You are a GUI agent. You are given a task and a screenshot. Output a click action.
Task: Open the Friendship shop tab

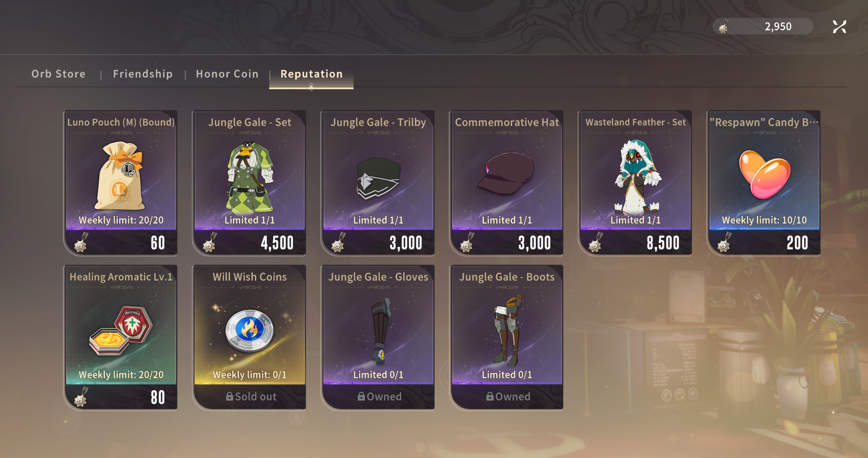tap(143, 74)
